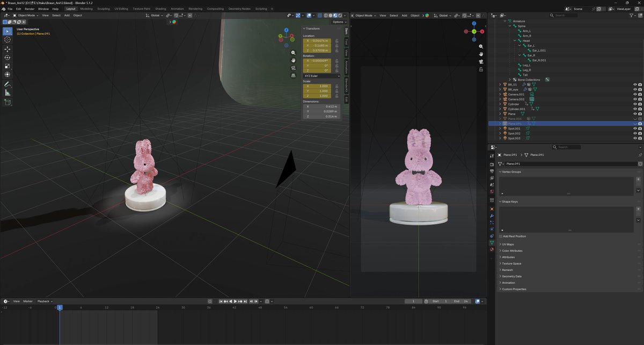Click Location Y value field

click(x=317, y=46)
